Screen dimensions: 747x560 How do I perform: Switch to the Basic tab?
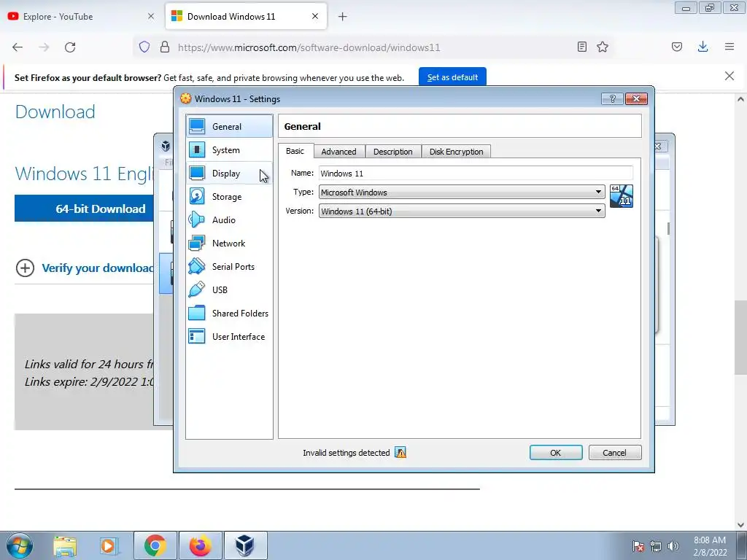[295, 151]
